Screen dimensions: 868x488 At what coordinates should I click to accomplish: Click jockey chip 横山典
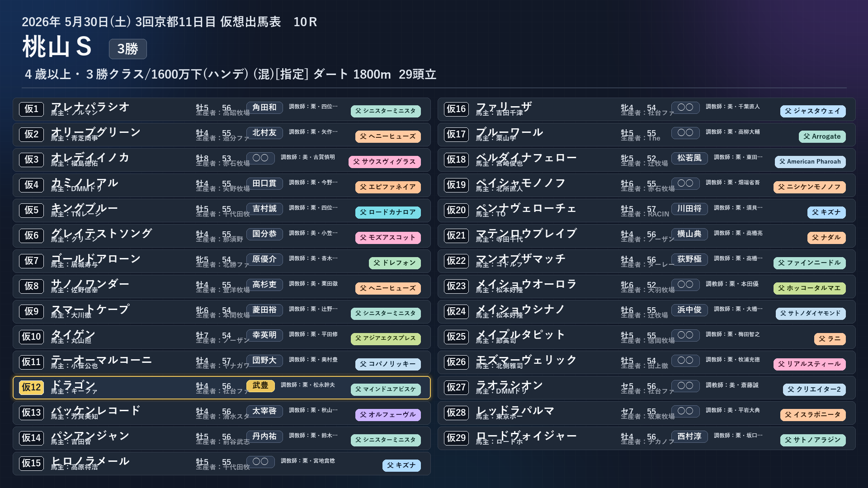pos(689,234)
